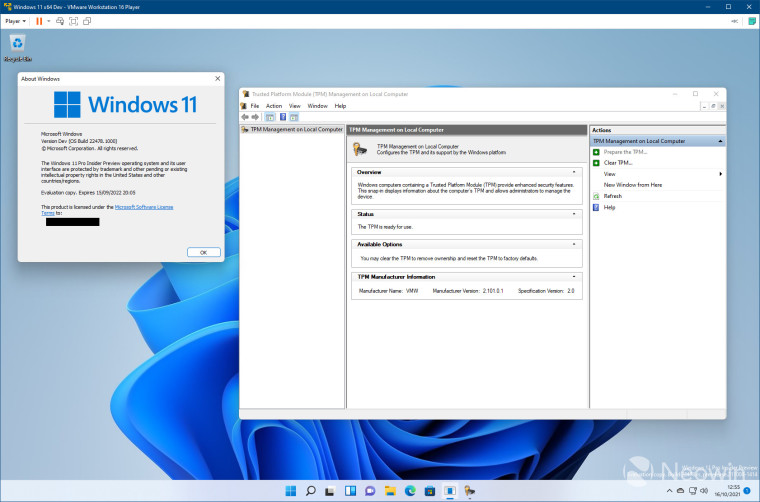Open the notification count badge

(x=747, y=490)
